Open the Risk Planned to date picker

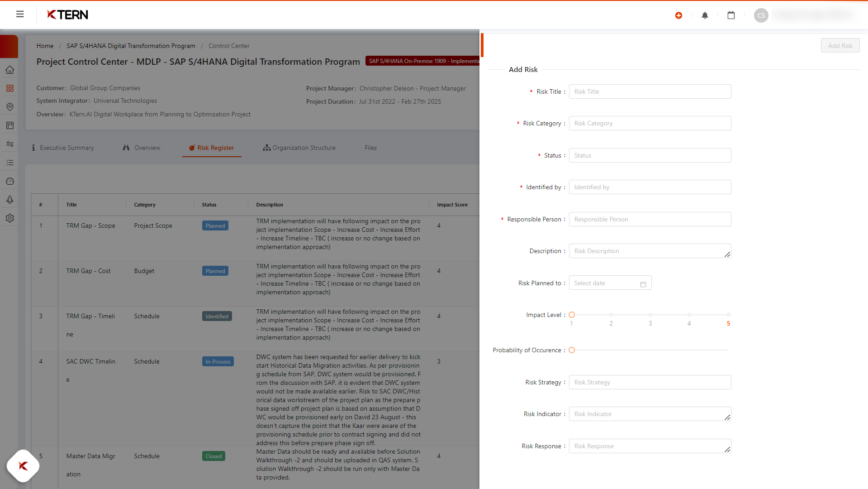click(x=610, y=283)
